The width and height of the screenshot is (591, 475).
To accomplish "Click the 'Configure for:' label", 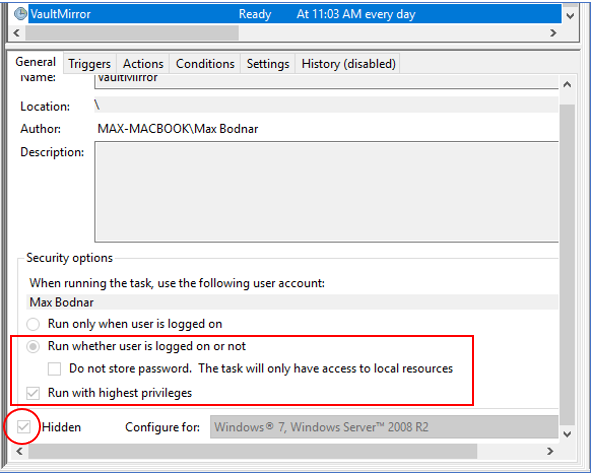I will point(162,427).
